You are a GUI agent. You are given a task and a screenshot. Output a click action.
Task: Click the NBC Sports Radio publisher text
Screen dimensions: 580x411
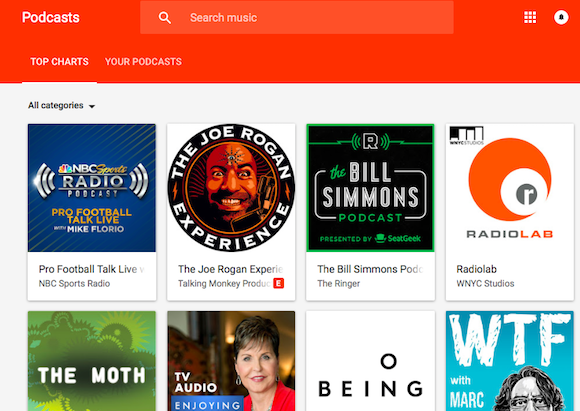[74, 283]
